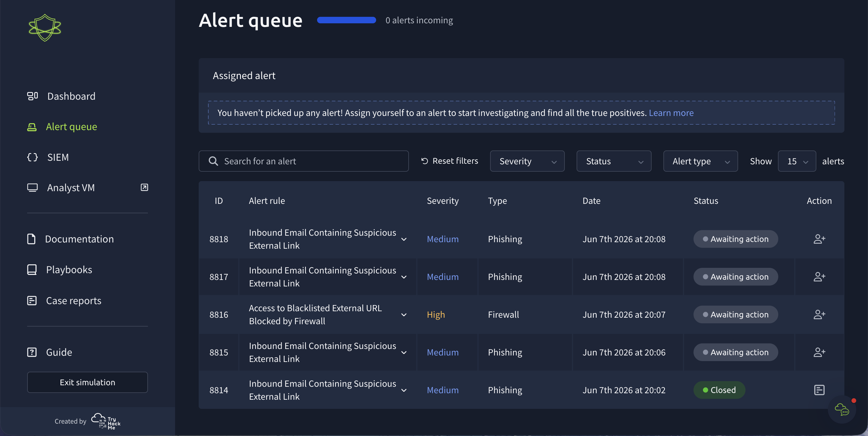Click Exit simulation button
The width and height of the screenshot is (868, 436).
coord(87,382)
